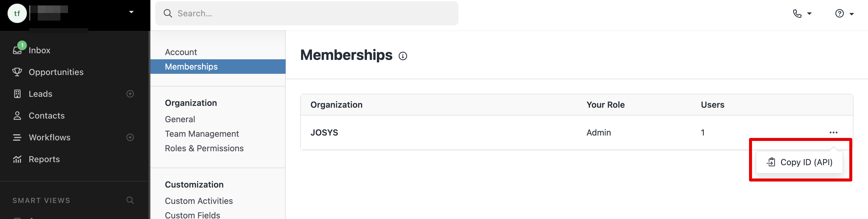This screenshot has height=219, width=868.
Task: Click the Smart Views search magnifier icon
Action: click(130, 200)
